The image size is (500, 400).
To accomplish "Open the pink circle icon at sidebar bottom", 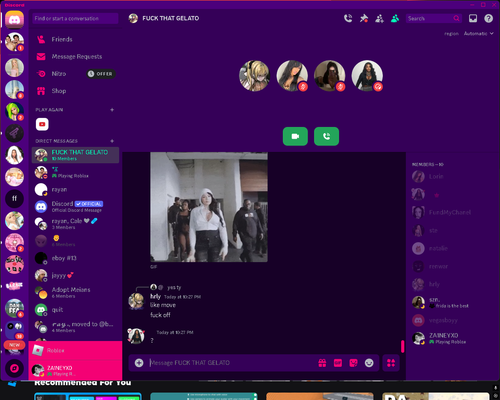I will [x=14, y=369].
